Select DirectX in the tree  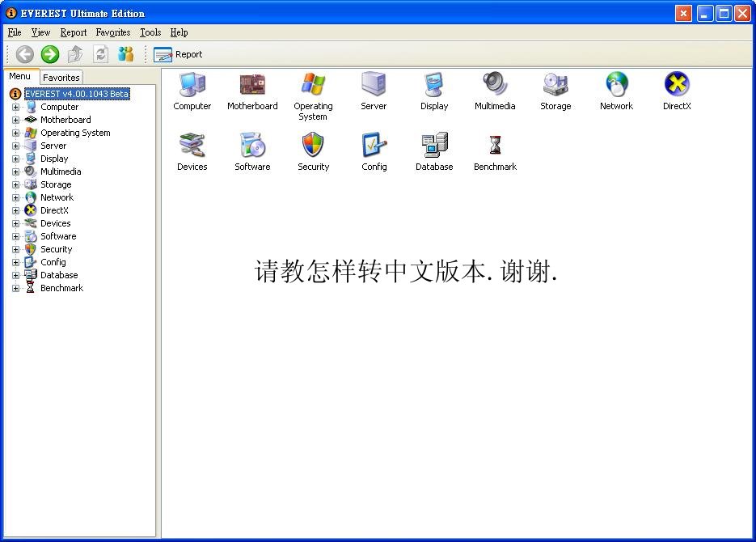coord(54,210)
